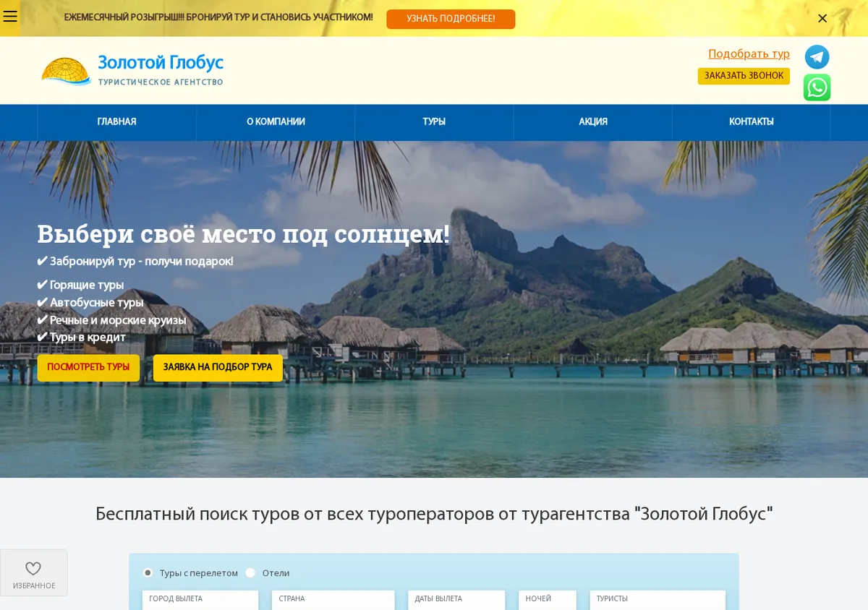Open the Туристы selector

(658, 600)
